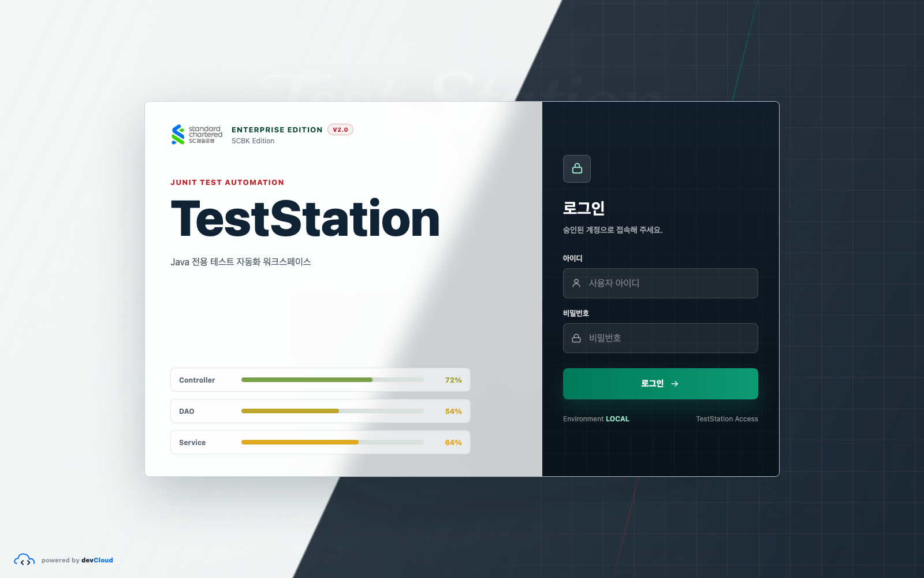
Task: Click the 72% Controller percentage value
Action: click(453, 380)
